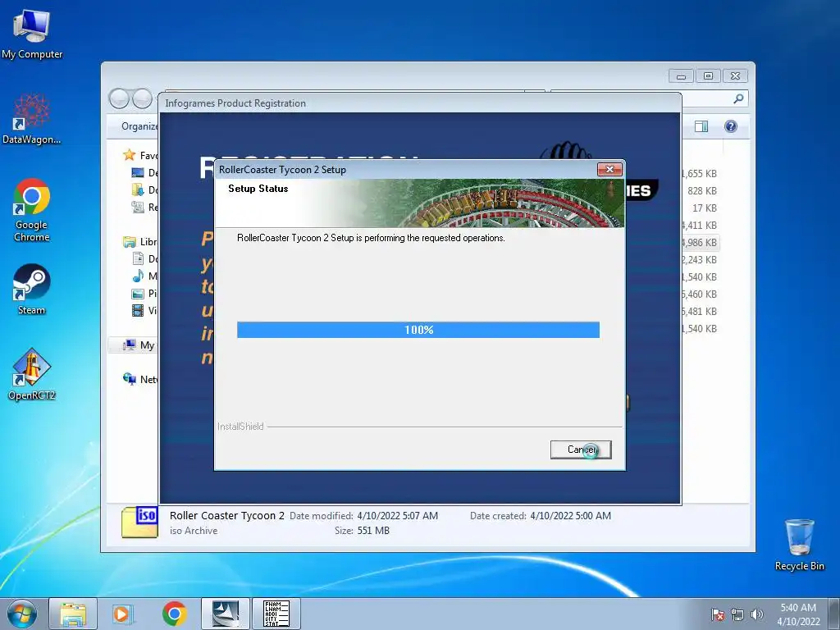
Task: Open the Organize menu in Explorer
Action: (x=139, y=126)
